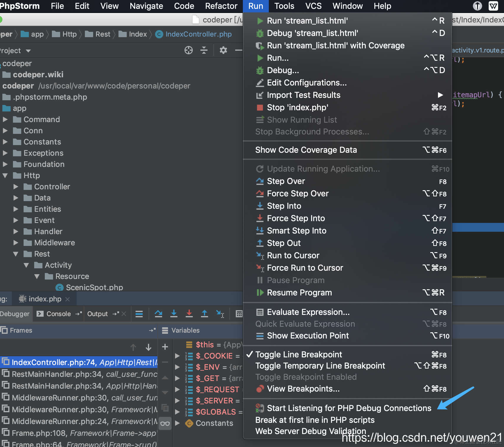The height and width of the screenshot is (447, 504).
Task: Click the Step Over debugger toolbar icon
Action: click(x=158, y=314)
